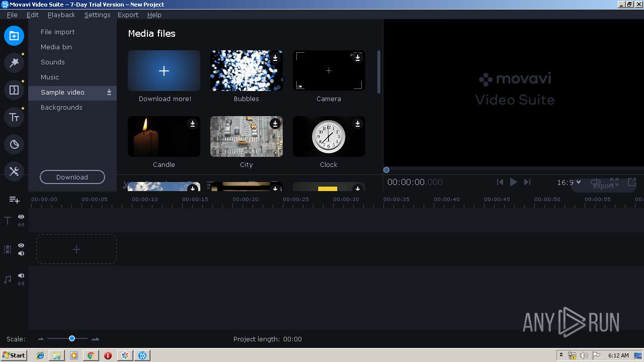Download the Camera sample video
The width and height of the screenshot is (644, 362).
[358, 58]
